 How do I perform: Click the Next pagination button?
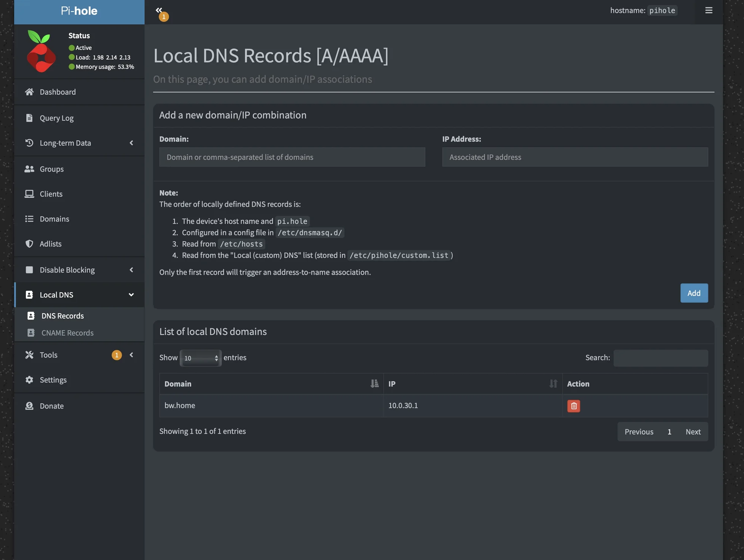693,432
